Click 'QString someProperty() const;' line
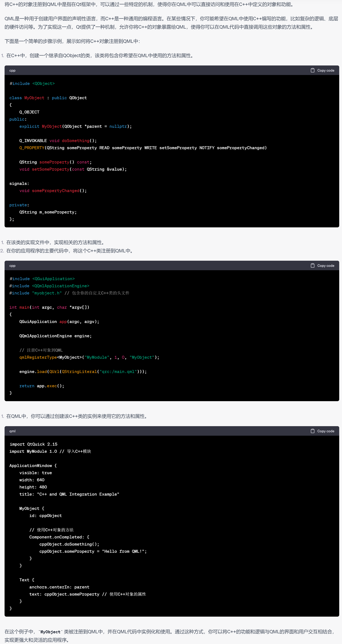Viewport: 342px width, 644px height. pyautogui.click(x=56, y=162)
